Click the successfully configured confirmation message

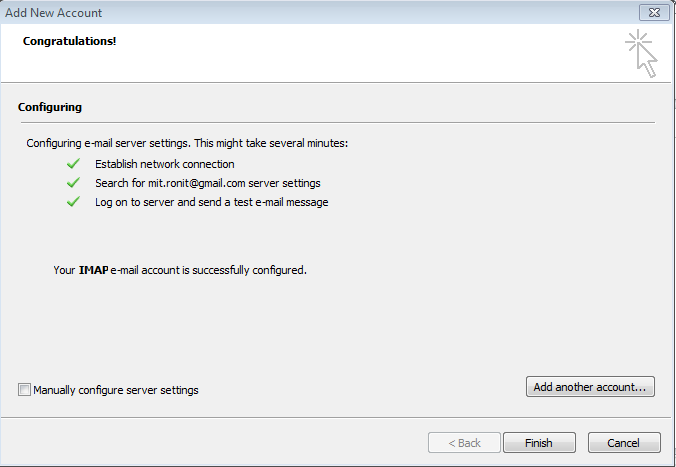[x=180, y=270]
